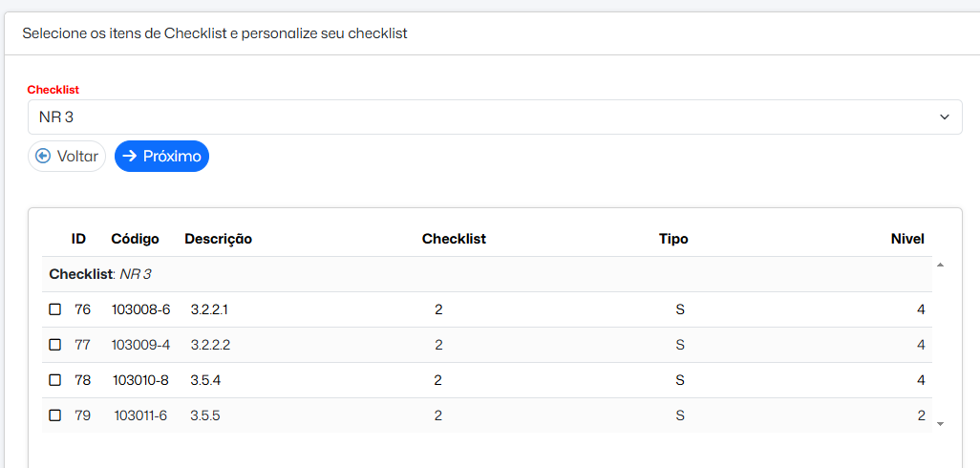Click the chevron on the Checklist select
980x468 pixels.
point(944,117)
